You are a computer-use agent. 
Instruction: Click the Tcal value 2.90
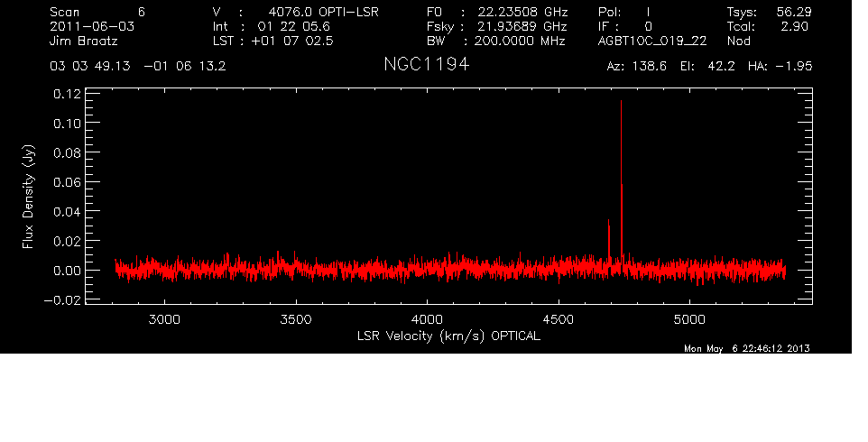click(794, 26)
